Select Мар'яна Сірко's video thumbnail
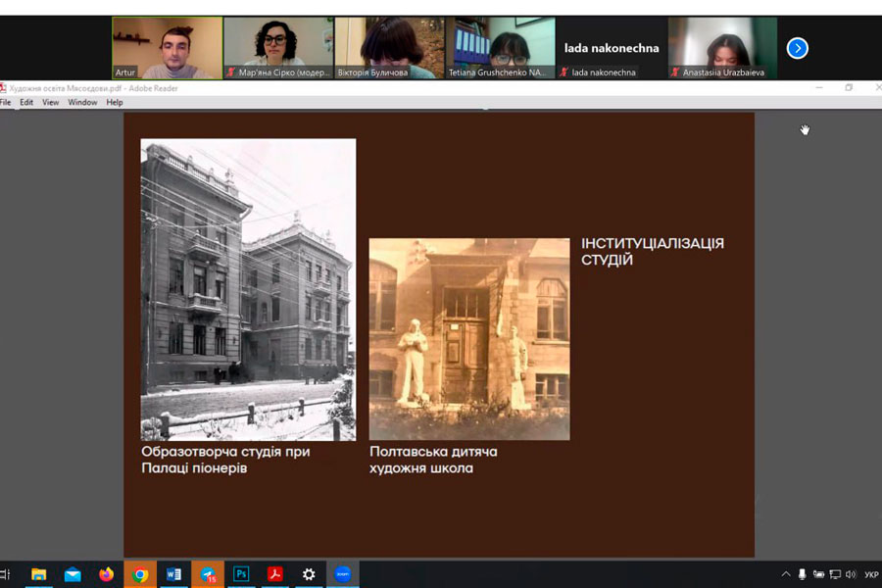Viewport: 882px width, 588px height. click(x=278, y=48)
